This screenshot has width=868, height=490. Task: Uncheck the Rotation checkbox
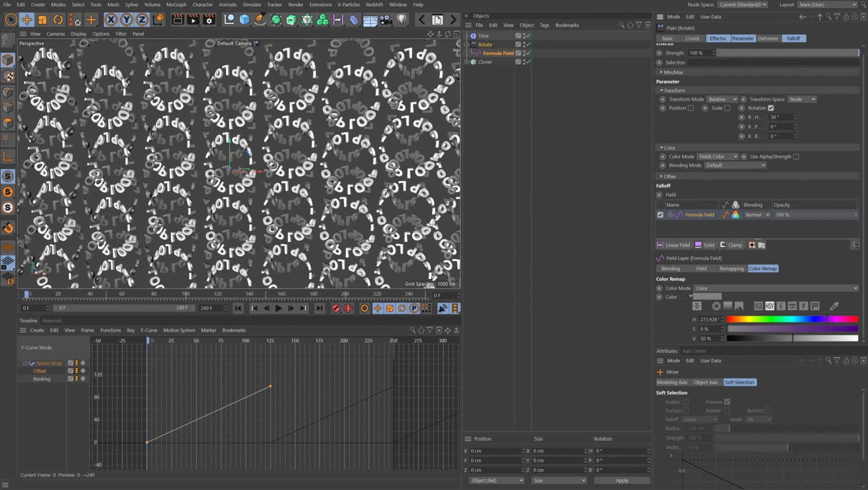[x=770, y=108]
